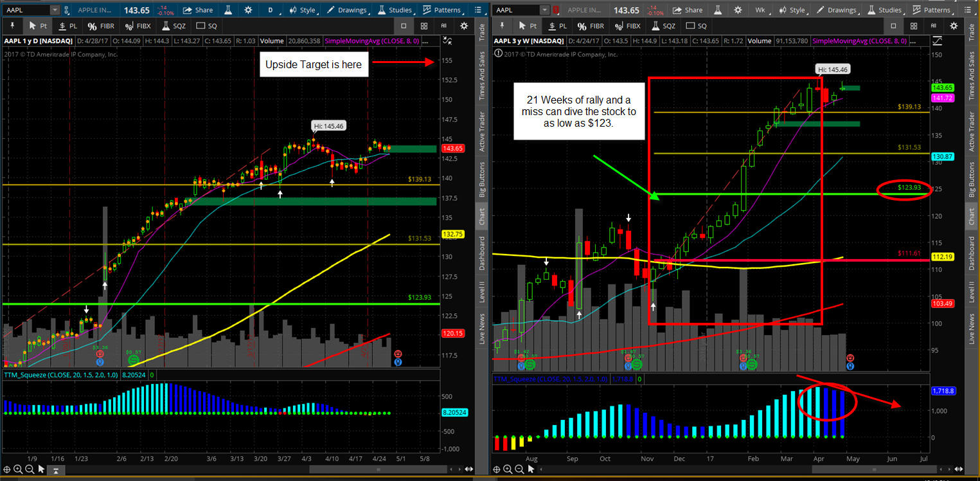The width and height of the screenshot is (980, 481).
Task: Click the symbol link icon in the left chart
Action: point(66,10)
